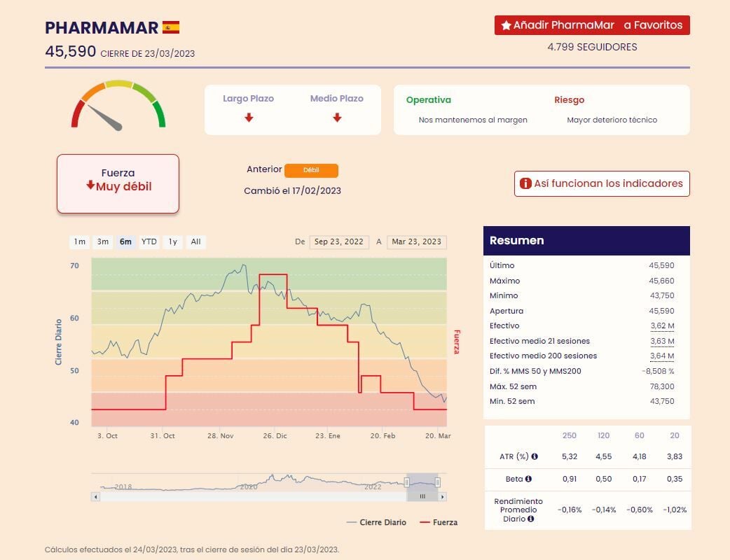The image size is (730, 560).
Task: Select the All range
Action: tap(196, 242)
